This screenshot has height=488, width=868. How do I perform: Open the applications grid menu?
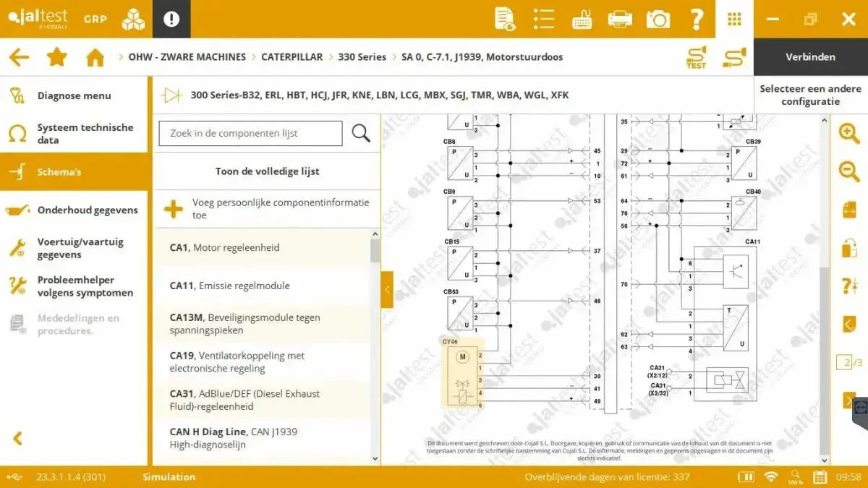point(734,20)
